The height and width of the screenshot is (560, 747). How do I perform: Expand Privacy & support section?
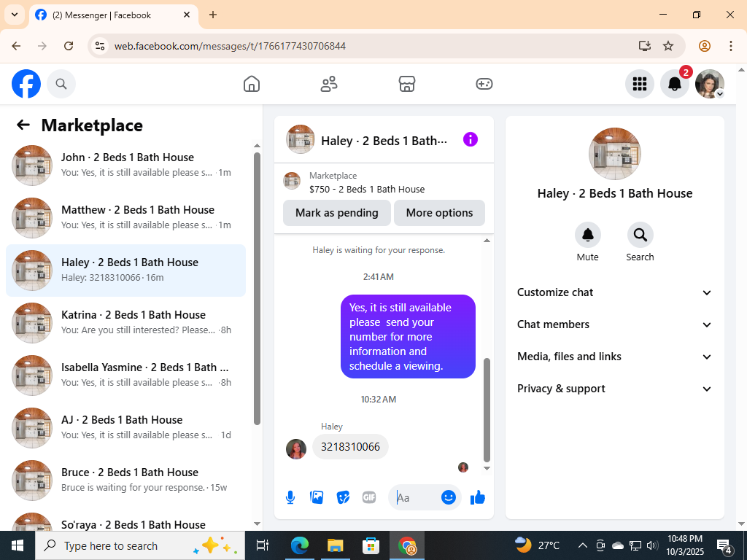[614, 389]
